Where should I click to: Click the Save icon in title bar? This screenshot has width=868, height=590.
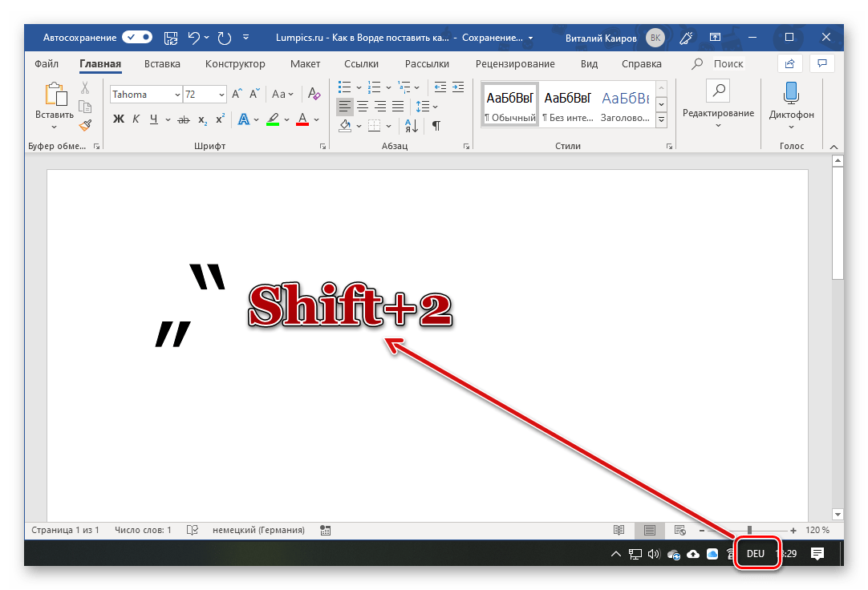pos(171,38)
